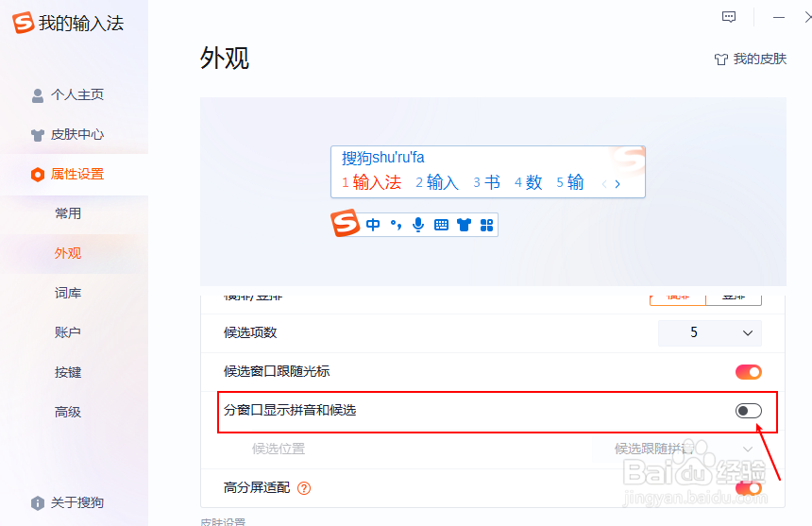
Task: Click the 属性设置 hexagon icon
Action: click(x=37, y=175)
